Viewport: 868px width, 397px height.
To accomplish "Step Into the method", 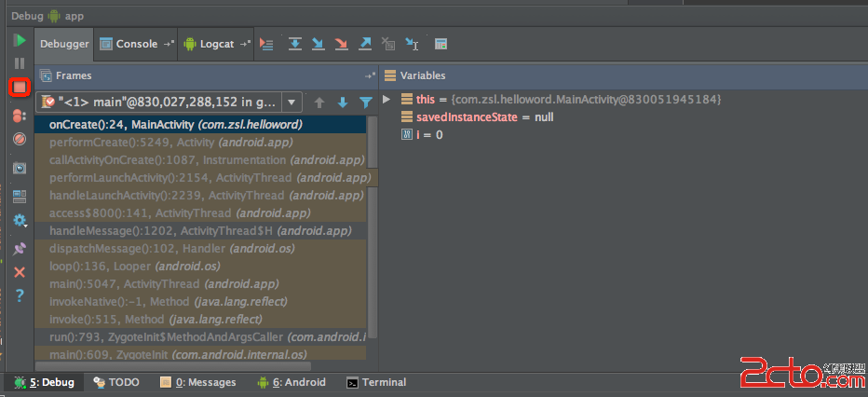I will point(319,45).
